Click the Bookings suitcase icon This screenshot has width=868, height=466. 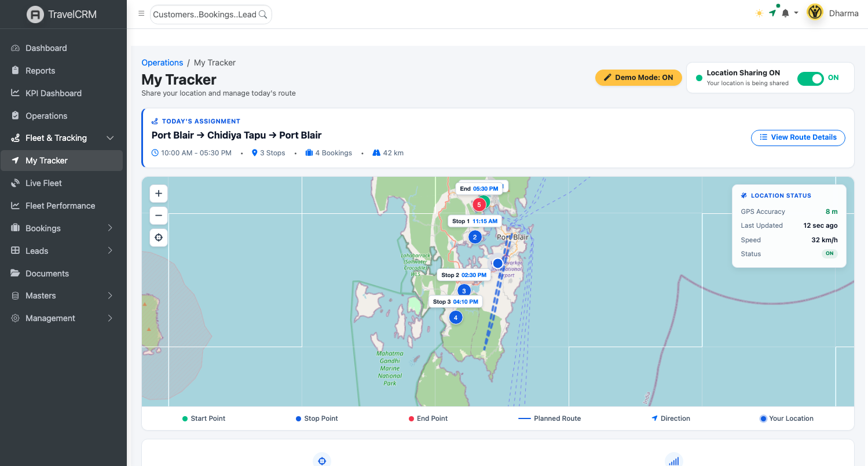click(x=16, y=228)
